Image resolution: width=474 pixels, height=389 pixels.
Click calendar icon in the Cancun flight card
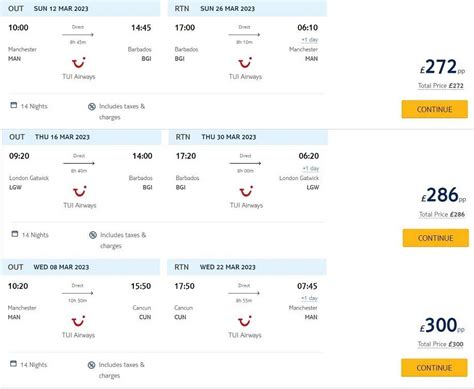click(x=13, y=364)
